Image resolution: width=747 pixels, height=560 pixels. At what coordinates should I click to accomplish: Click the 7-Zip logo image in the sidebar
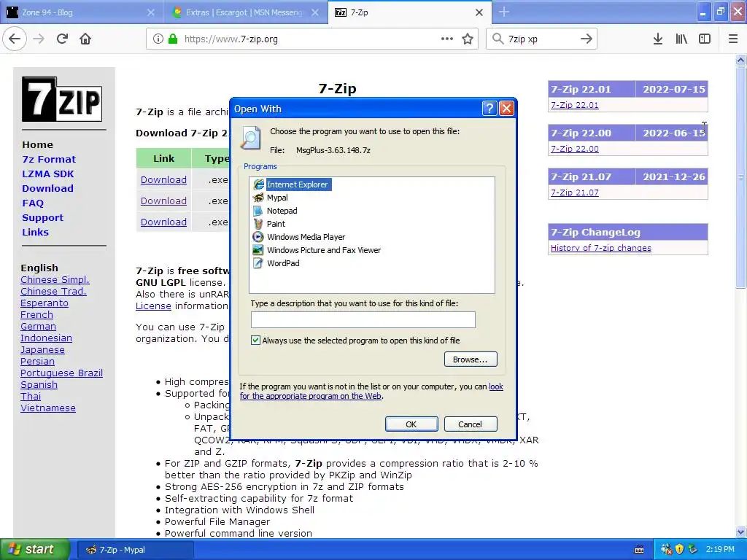pyautogui.click(x=62, y=99)
